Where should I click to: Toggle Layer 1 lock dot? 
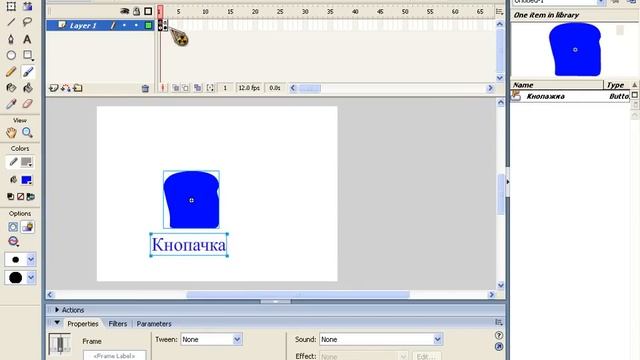(x=136, y=25)
